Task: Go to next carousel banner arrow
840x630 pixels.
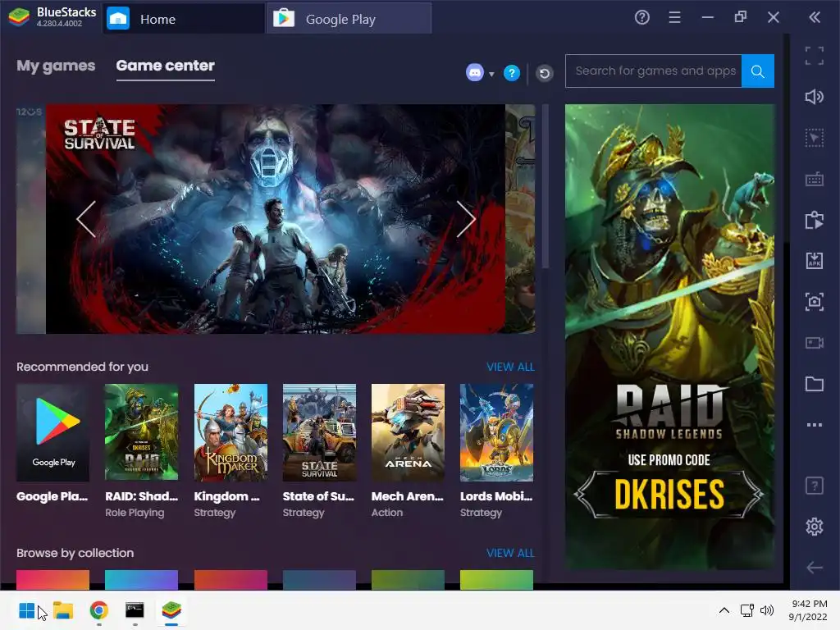Action: coord(466,218)
